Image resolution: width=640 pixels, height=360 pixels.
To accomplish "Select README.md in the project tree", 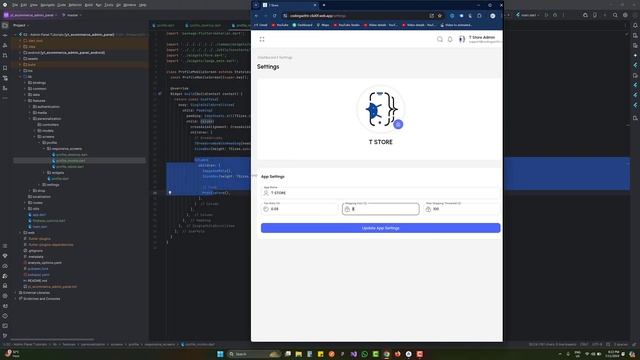I will point(38,281).
